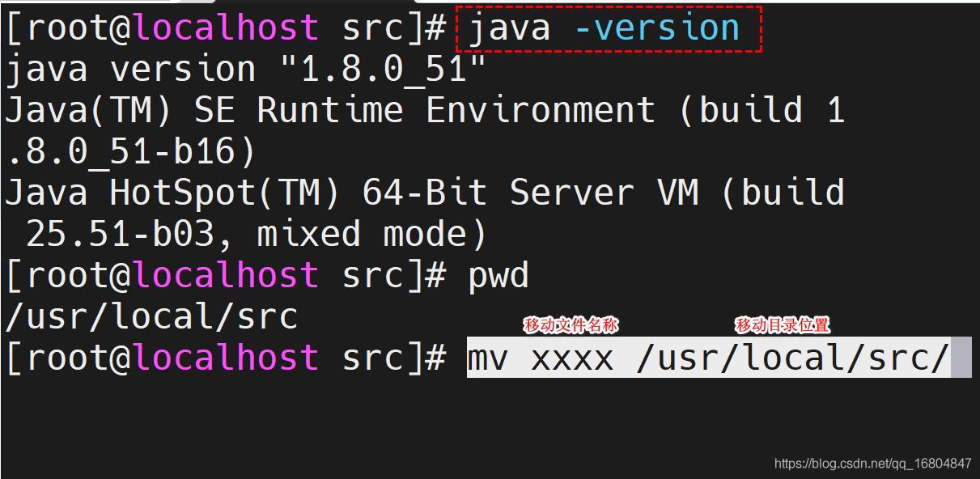Click the 'java version "1.8.0_51"' output line
The image size is (980, 479).
(x=245, y=70)
